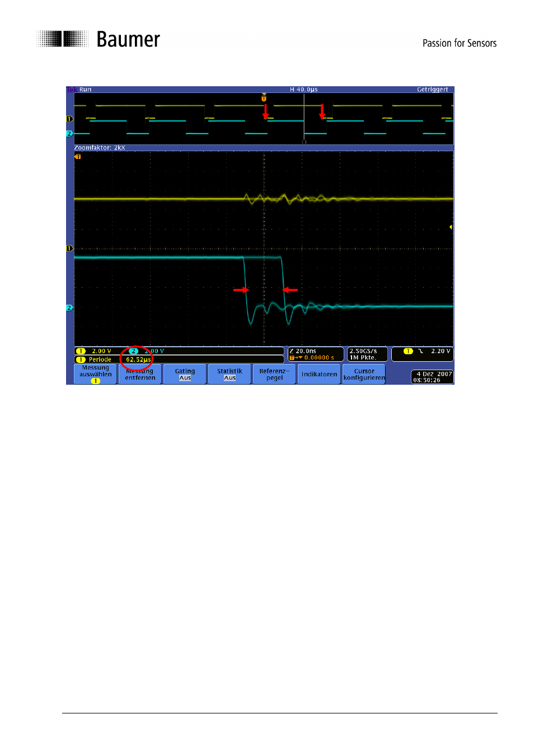Click the orange T marker in the zoom window
The width and height of the screenshot is (534, 756).
(78, 157)
